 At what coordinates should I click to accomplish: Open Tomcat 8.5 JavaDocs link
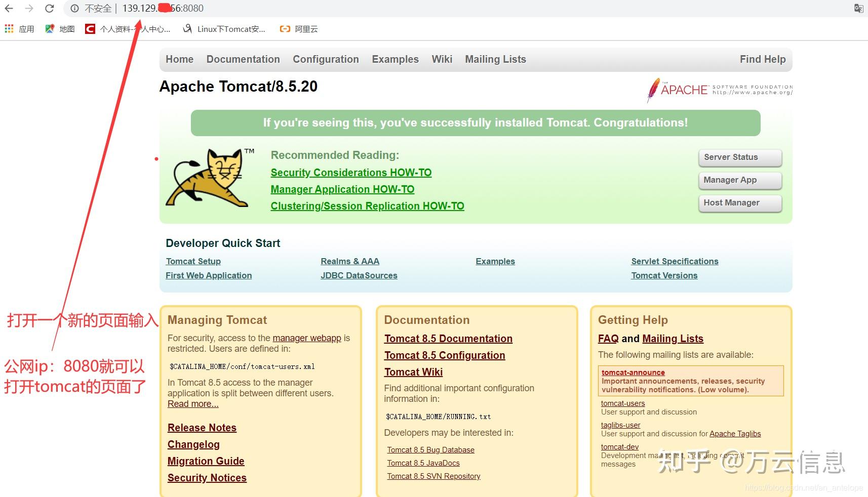(x=423, y=463)
